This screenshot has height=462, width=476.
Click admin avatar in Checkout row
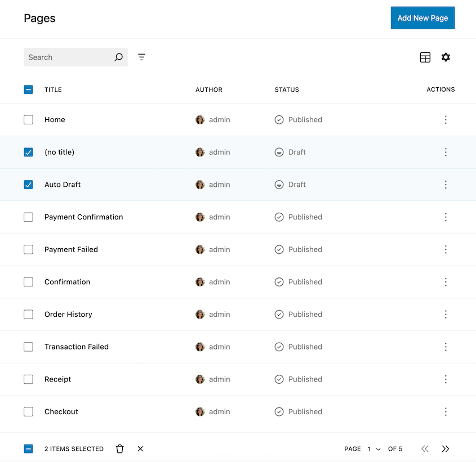click(x=200, y=412)
